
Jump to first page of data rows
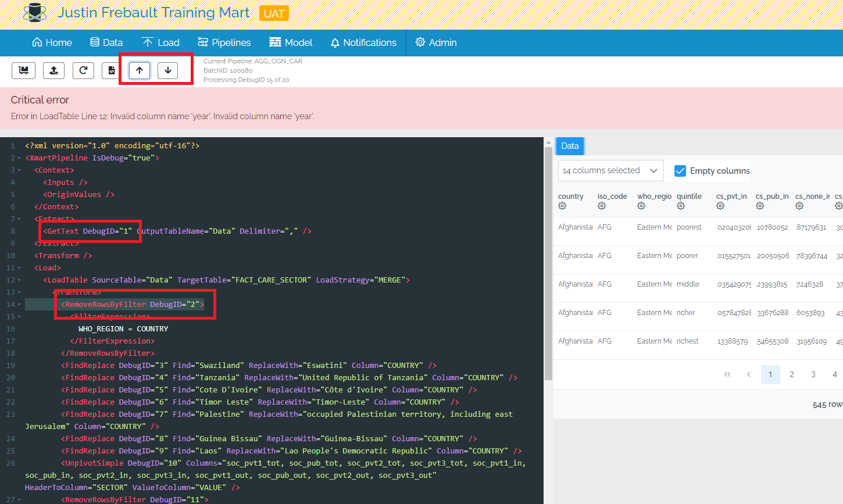click(x=727, y=374)
